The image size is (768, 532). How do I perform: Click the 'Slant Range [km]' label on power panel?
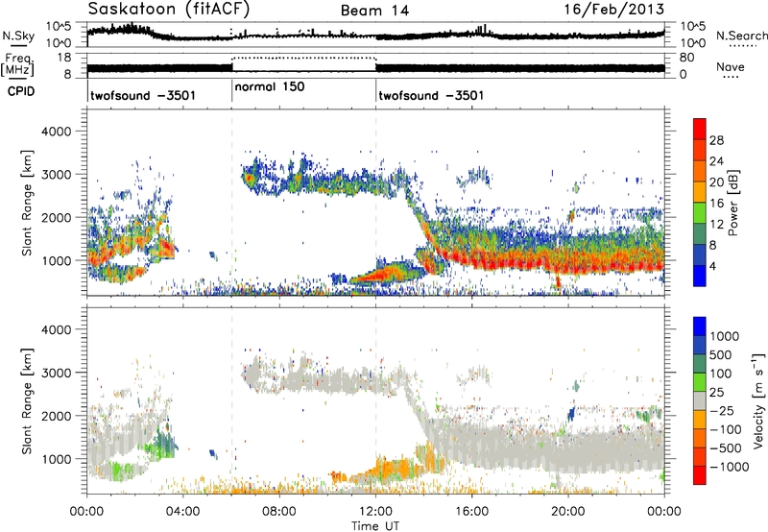27,203
